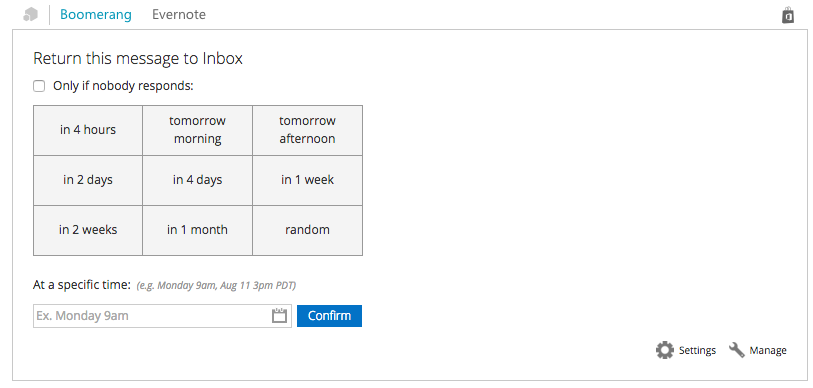813x388 pixels.
Task: Select the 'in 4 days' option
Action: coord(198,181)
